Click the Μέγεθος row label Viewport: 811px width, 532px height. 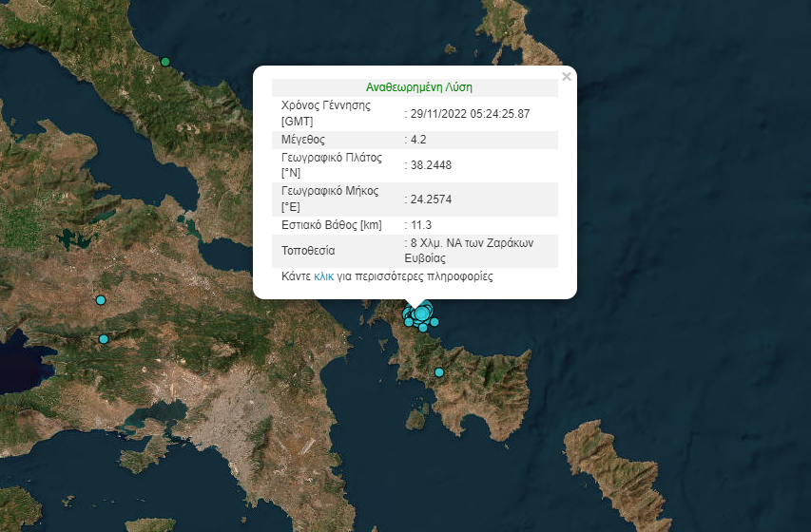tap(304, 140)
